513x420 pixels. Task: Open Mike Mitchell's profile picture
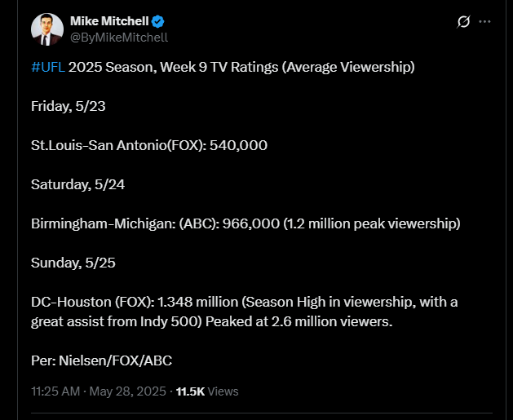[x=47, y=29]
